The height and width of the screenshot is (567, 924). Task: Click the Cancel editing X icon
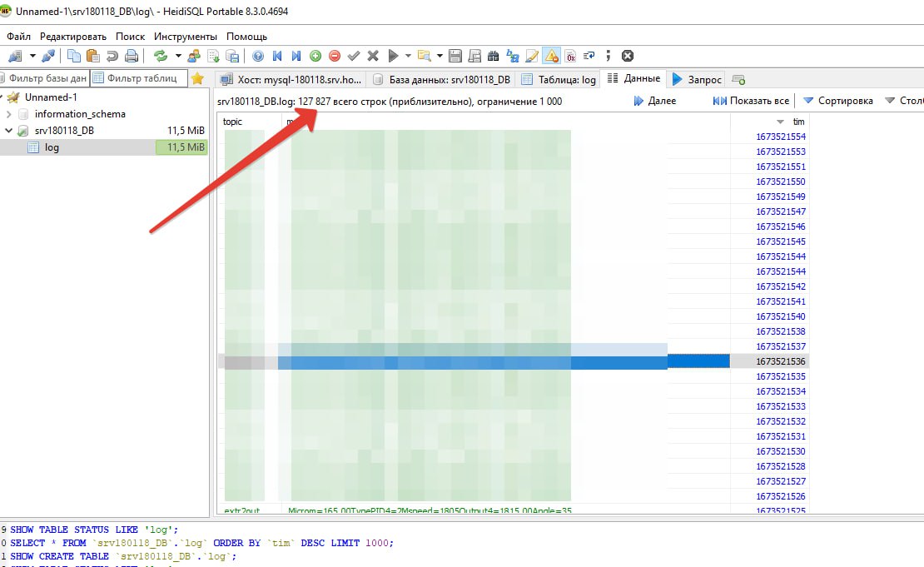[372, 56]
